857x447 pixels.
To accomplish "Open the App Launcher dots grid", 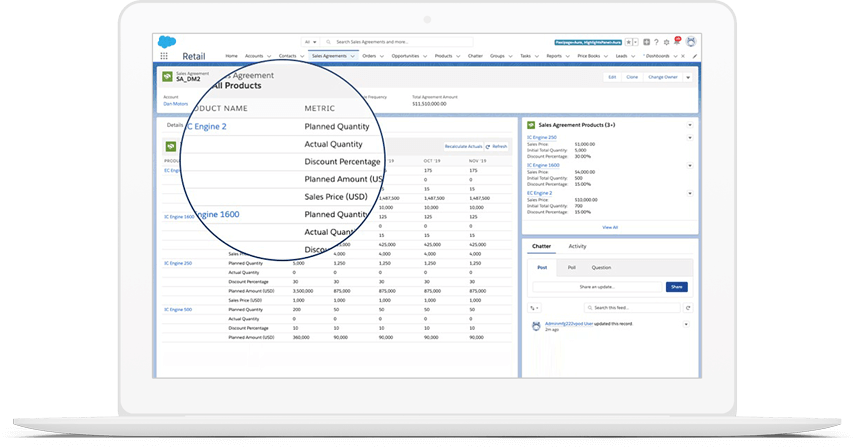I will tap(164, 56).
